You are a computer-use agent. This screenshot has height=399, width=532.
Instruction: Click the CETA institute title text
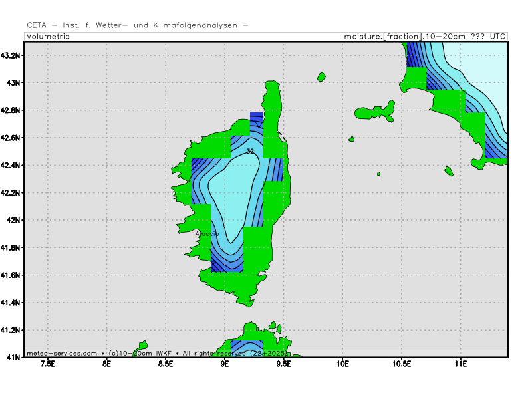[x=138, y=25]
